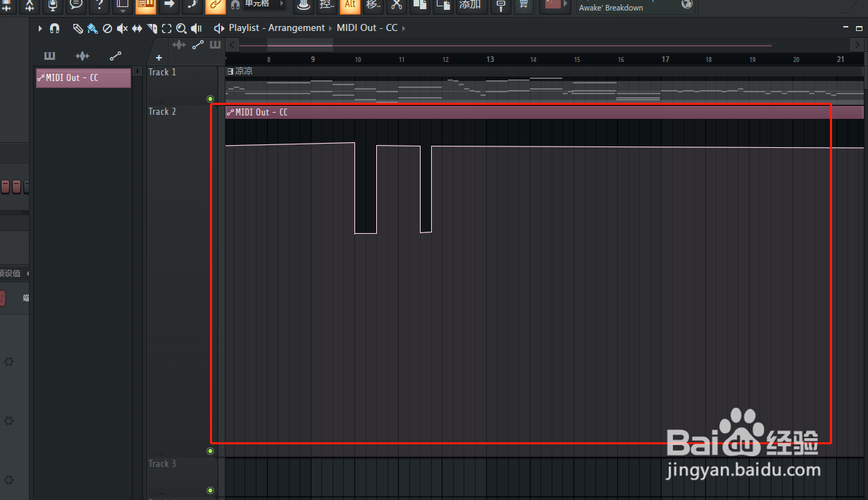Viewport: 868px width, 500px height.
Task: Click the speech bubble icon in top toolbar
Action: pyautogui.click(x=75, y=6)
